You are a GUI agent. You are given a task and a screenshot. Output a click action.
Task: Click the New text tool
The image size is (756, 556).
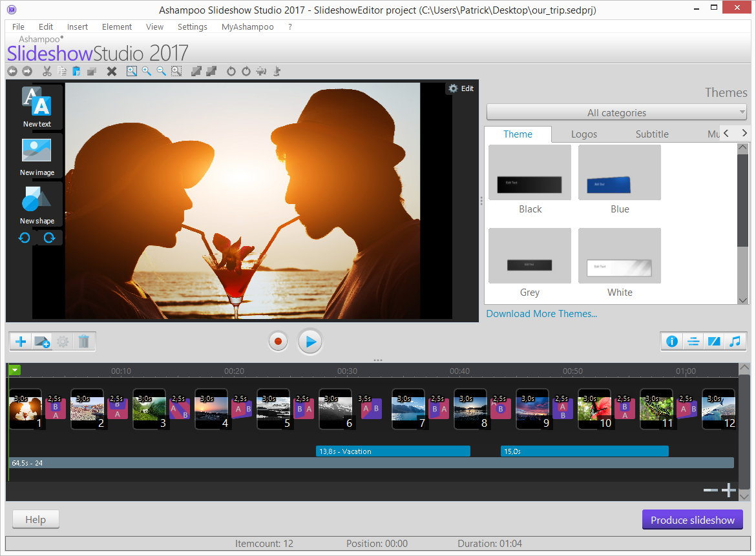[36, 107]
